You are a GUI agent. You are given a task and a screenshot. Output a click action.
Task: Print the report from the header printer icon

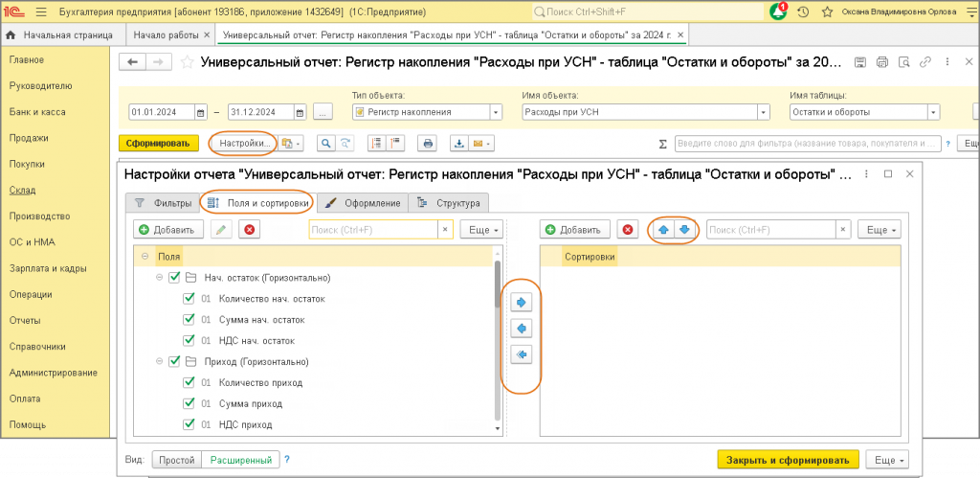(x=882, y=62)
